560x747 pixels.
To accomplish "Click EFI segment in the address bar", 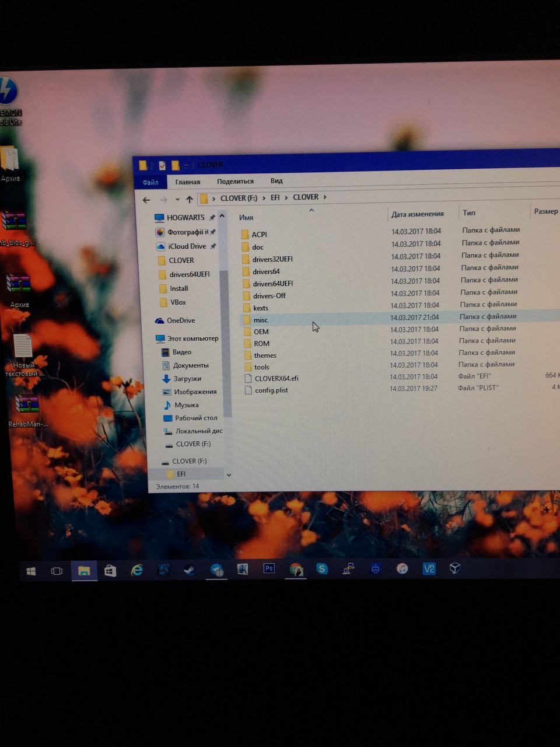I will click(x=275, y=198).
